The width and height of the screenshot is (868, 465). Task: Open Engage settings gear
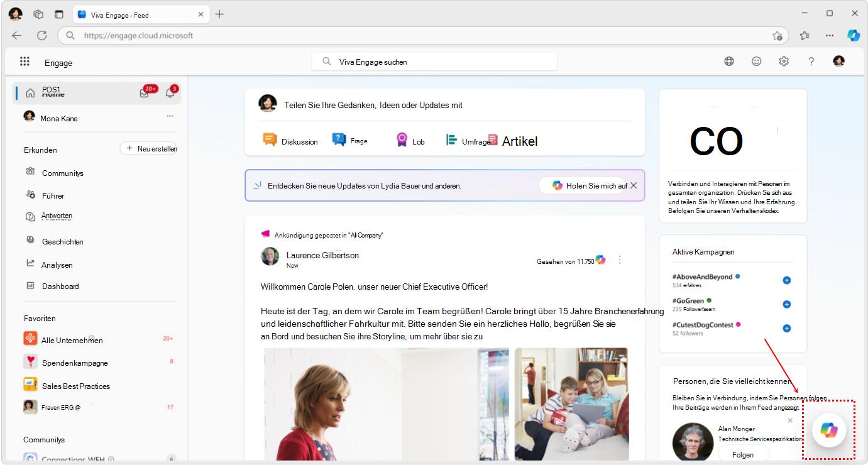pos(784,62)
